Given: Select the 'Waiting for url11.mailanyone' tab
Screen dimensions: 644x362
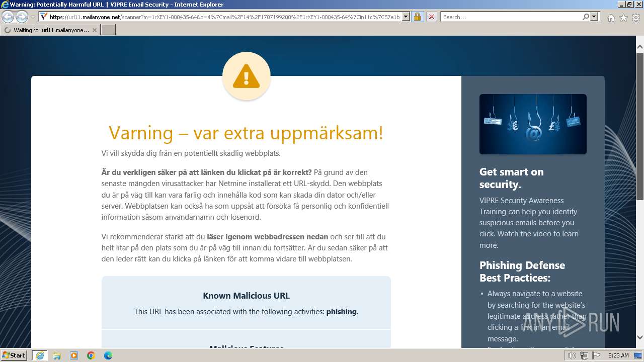Looking at the screenshot, I should 50,30.
